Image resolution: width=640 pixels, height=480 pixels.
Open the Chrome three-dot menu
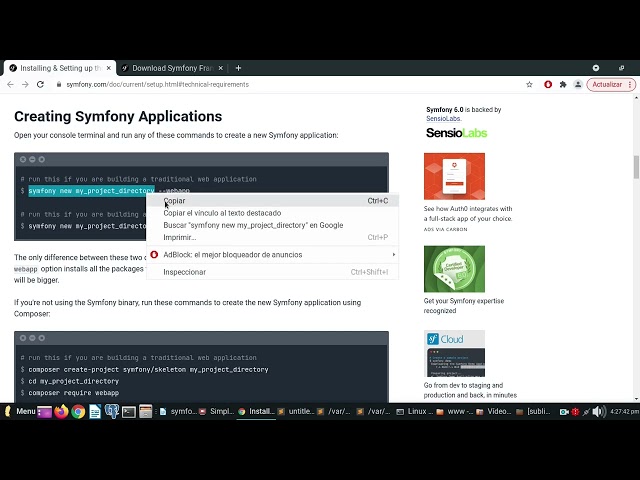pos(630,84)
